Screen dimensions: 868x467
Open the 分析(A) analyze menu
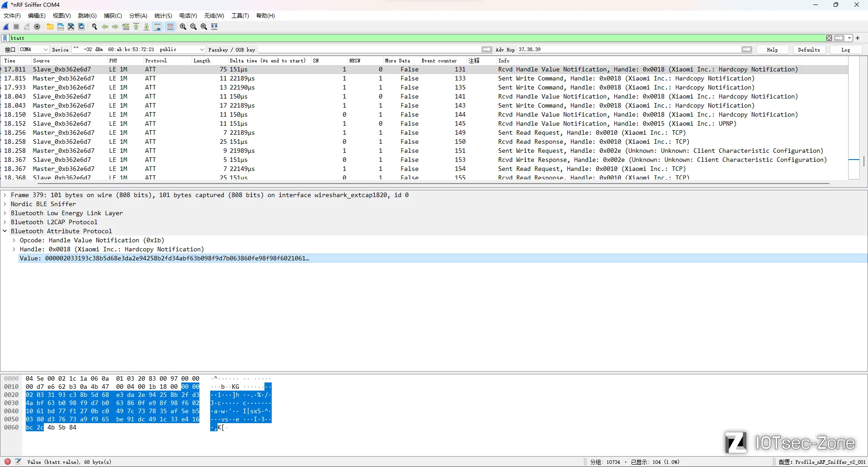(x=138, y=16)
